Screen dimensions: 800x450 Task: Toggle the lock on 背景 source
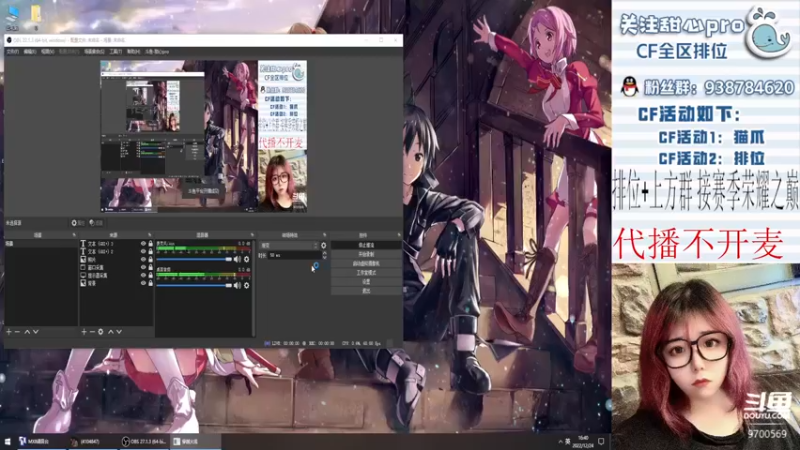click(x=151, y=283)
